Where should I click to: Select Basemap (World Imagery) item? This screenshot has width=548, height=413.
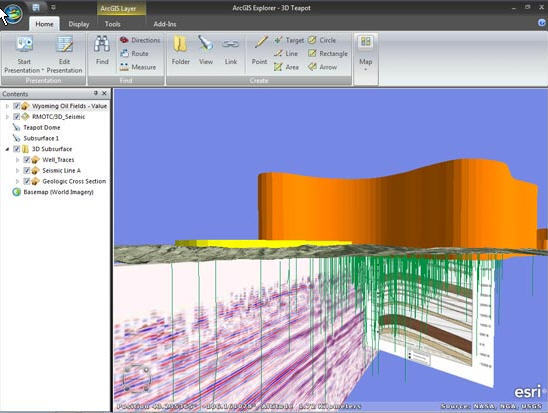[x=58, y=192]
